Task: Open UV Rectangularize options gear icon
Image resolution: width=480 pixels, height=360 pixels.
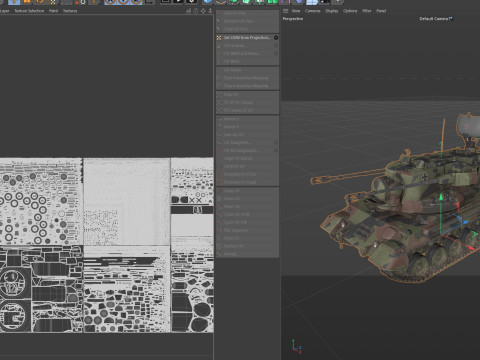Action: [x=276, y=150]
